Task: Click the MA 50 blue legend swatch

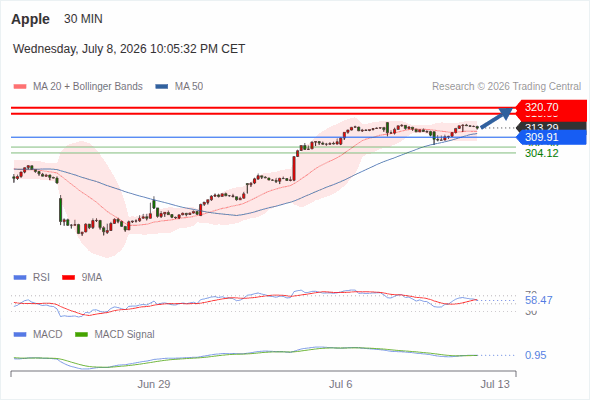Action: [162, 87]
